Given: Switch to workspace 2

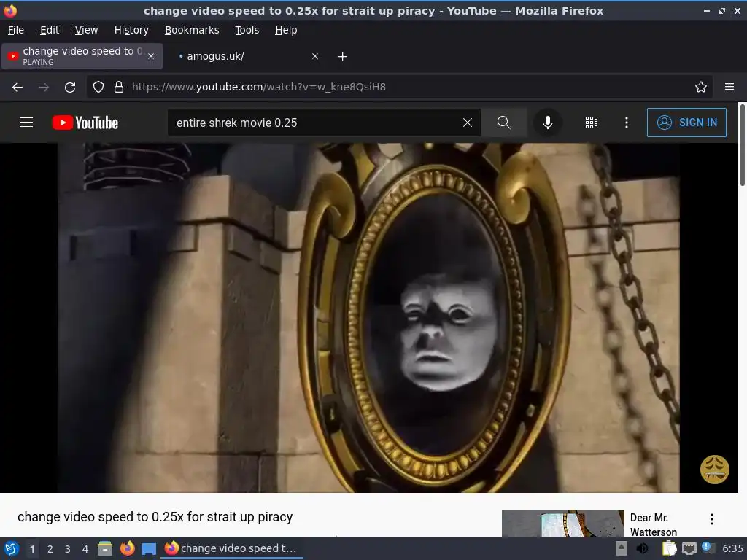Looking at the screenshot, I should click(x=50, y=548).
